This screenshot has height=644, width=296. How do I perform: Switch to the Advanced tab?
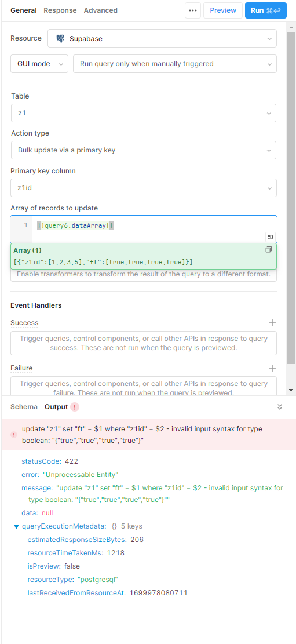(101, 10)
